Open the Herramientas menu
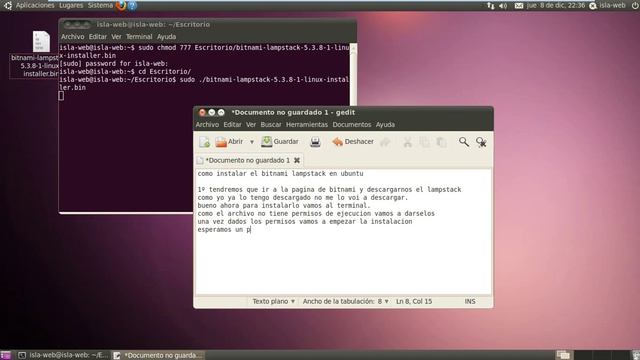The height and width of the screenshot is (360, 640). click(307, 124)
